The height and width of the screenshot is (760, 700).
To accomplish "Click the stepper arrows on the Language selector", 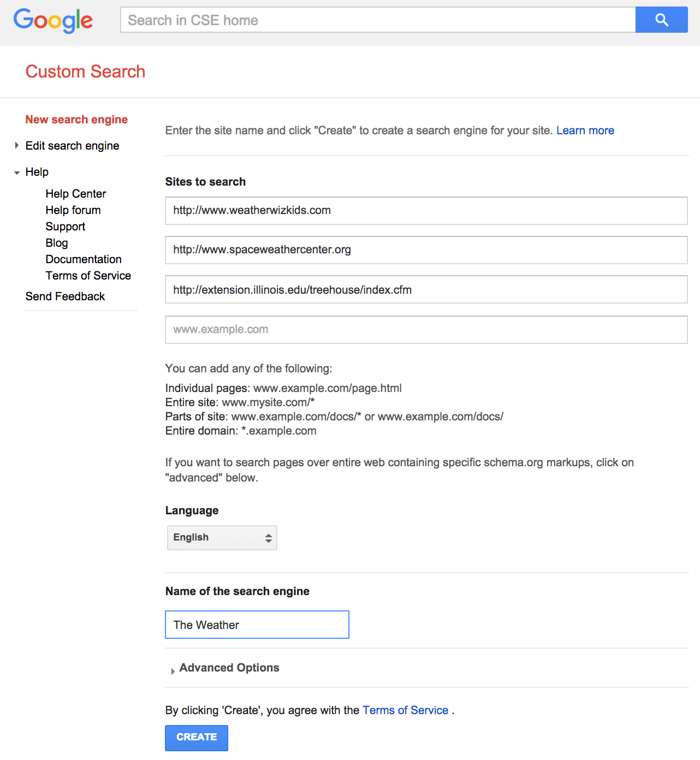I will (x=268, y=537).
